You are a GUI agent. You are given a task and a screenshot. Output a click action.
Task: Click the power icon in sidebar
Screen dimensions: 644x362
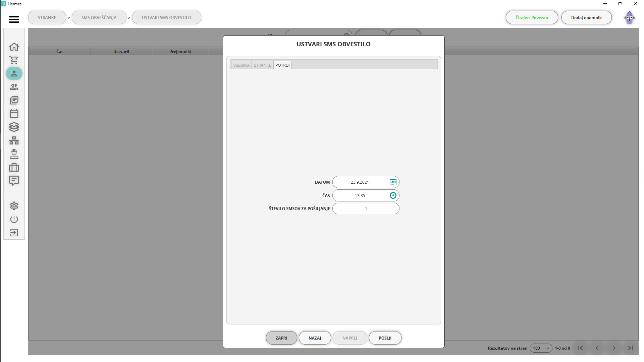click(14, 219)
